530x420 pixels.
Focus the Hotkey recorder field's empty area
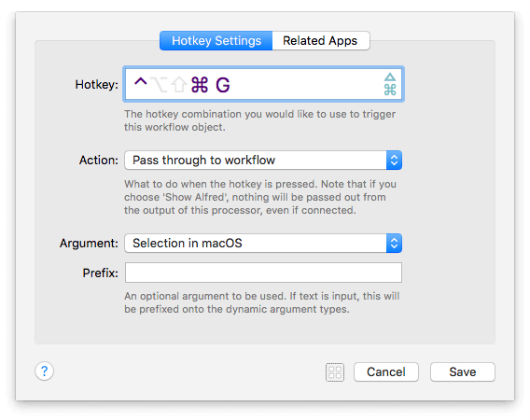tap(304, 84)
